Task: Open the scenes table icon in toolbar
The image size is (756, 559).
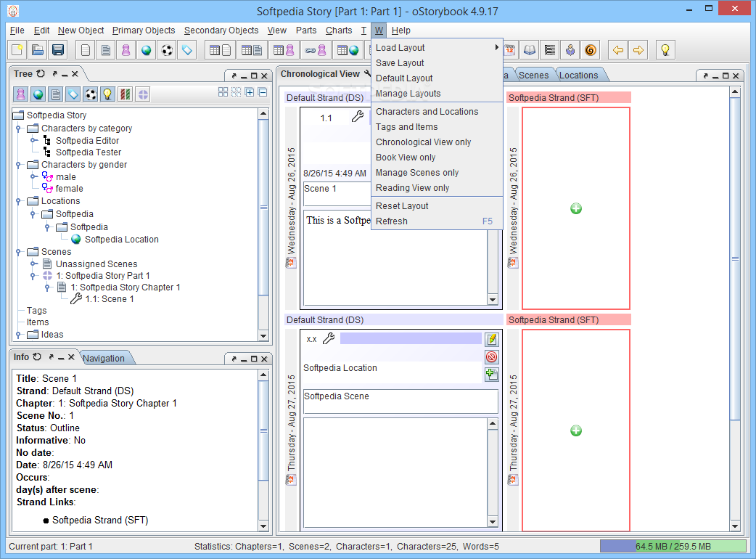Action: [x=252, y=50]
